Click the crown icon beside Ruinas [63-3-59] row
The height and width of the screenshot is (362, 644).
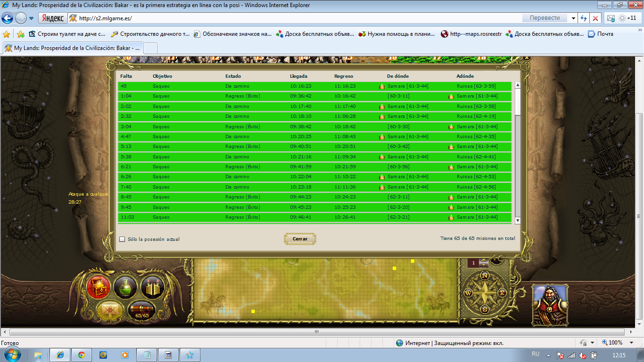click(382, 86)
